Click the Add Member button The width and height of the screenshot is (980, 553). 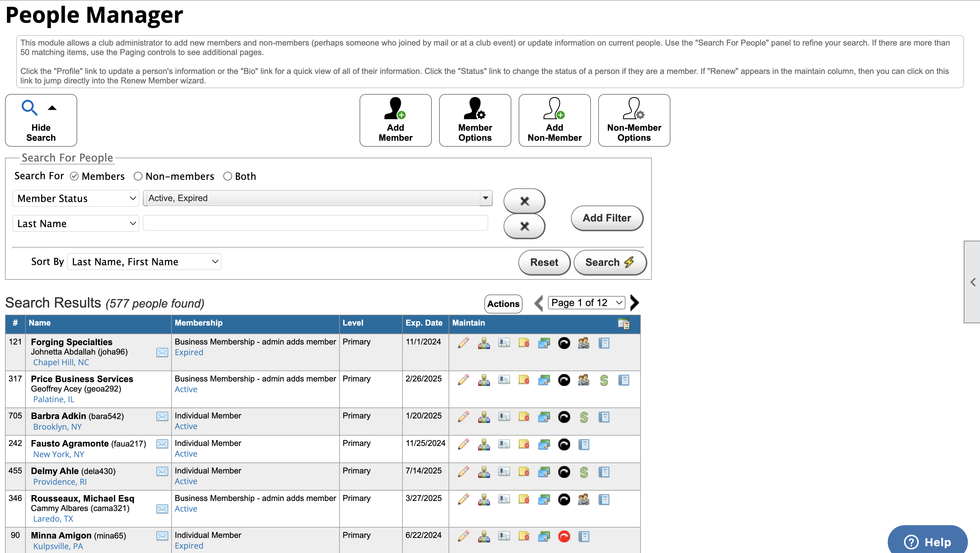click(x=396, y=120)
